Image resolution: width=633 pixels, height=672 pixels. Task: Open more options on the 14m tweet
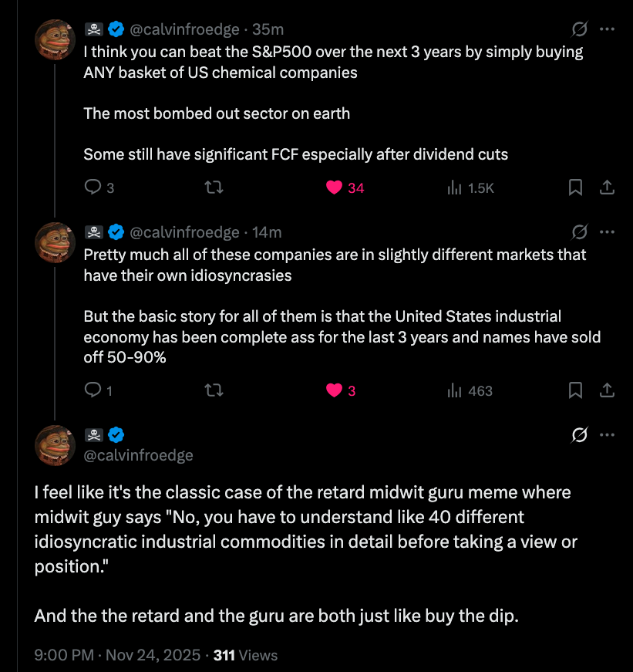pyautogui.click(x=608, y=231)
